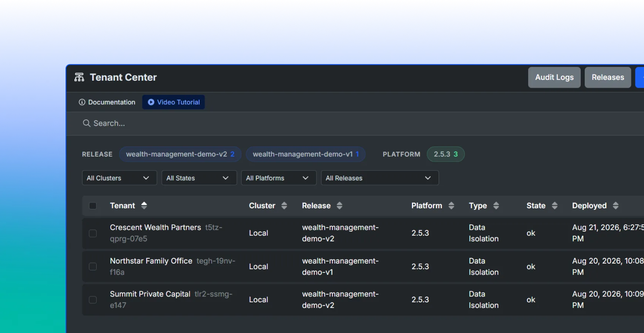Viewport: 644px width, 333px height.
Task: Sort by State column arrows
Action: click(554, 205)
